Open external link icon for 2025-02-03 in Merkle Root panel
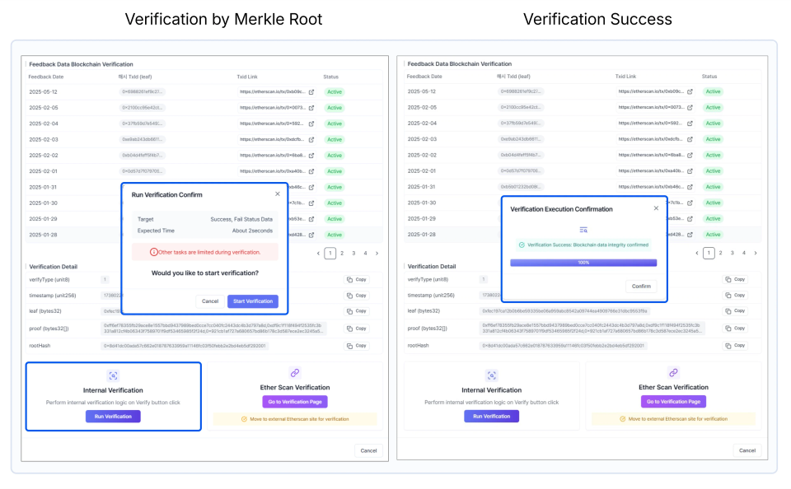This screenshot has height=489, width=791. point(311,140)
